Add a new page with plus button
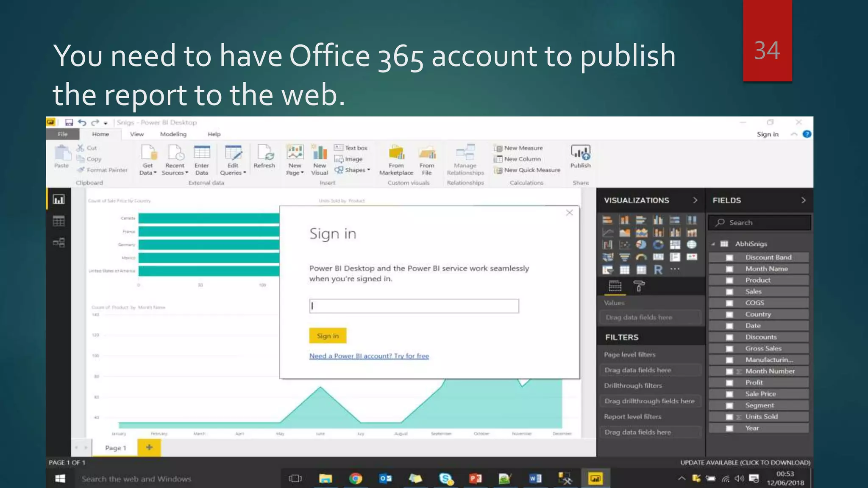The height and width of the screenshot is (488, 868). (149, 447)
